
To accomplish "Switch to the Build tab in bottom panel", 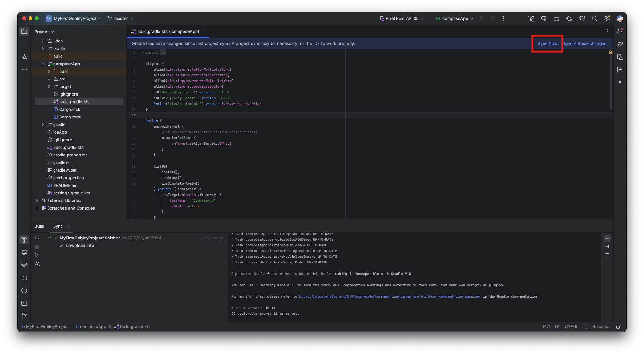I will click(39, 226).
